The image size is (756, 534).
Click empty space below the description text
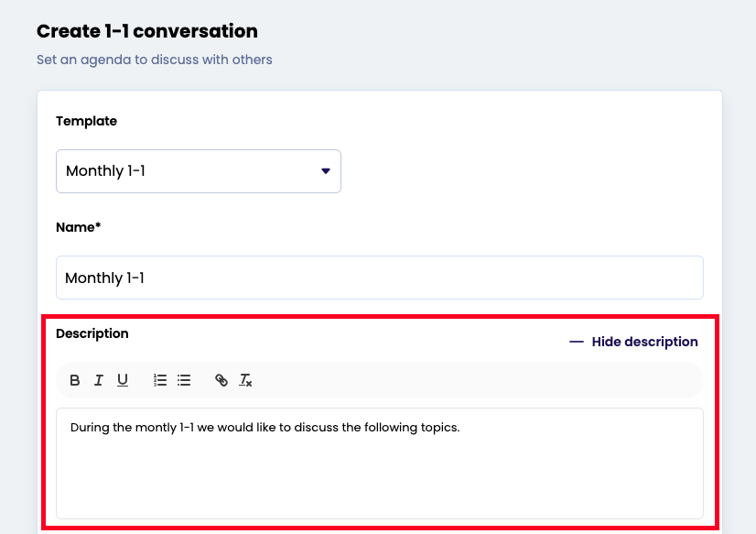click(x=379, y=481)
